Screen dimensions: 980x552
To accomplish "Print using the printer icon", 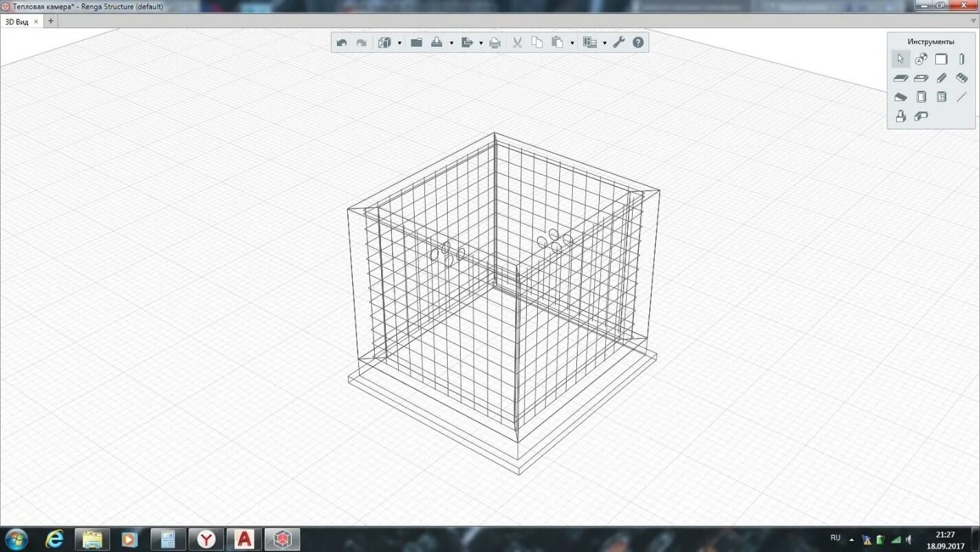I will coord(494,43).
